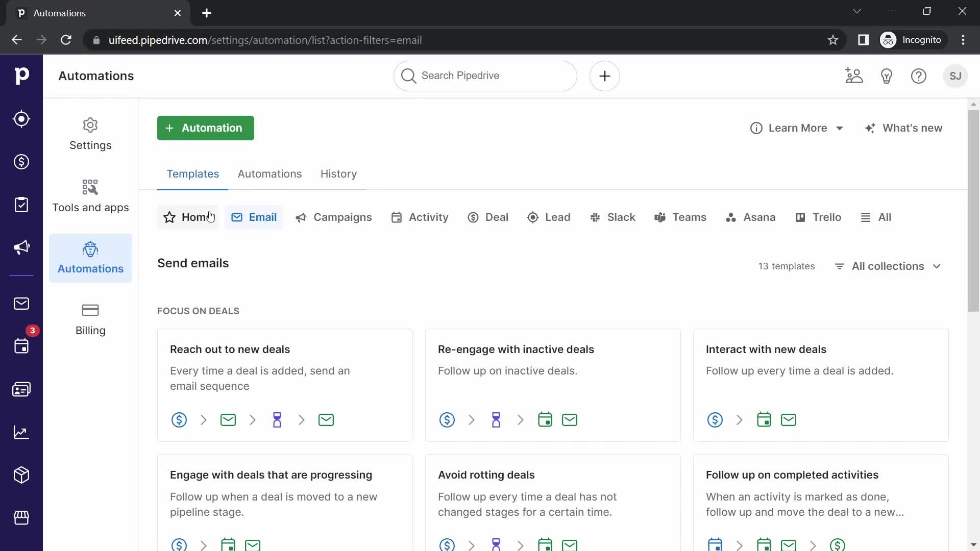Open the help question mark icon
The width and height of the screenshot is (980, 551).
click(x=919, y=76)
